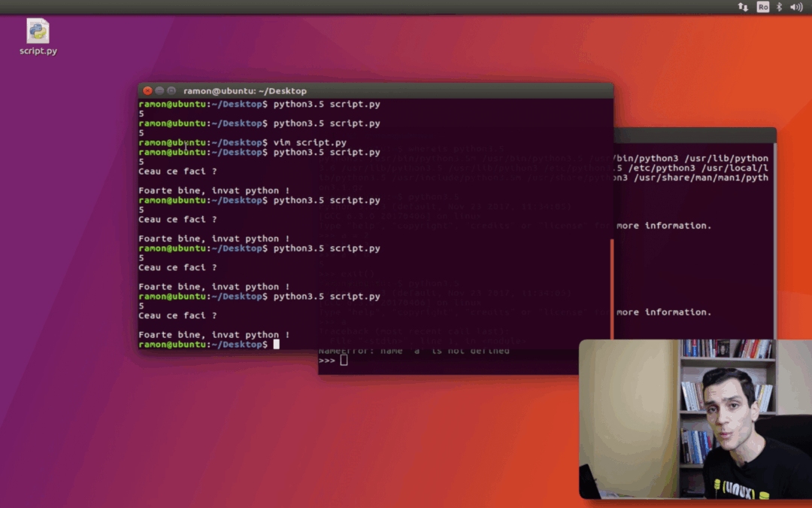Open the Ro keyboard layout indicator

[762, 7]
